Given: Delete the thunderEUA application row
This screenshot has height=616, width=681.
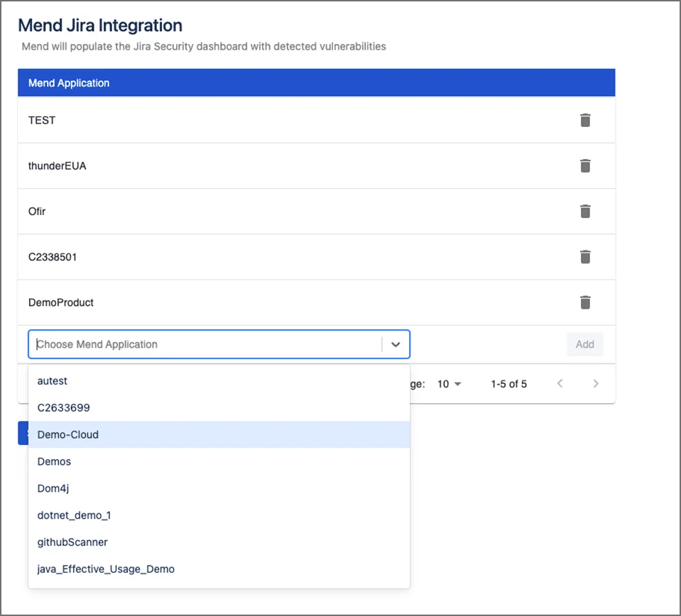Looking at the screenshot, I should 585,166.
